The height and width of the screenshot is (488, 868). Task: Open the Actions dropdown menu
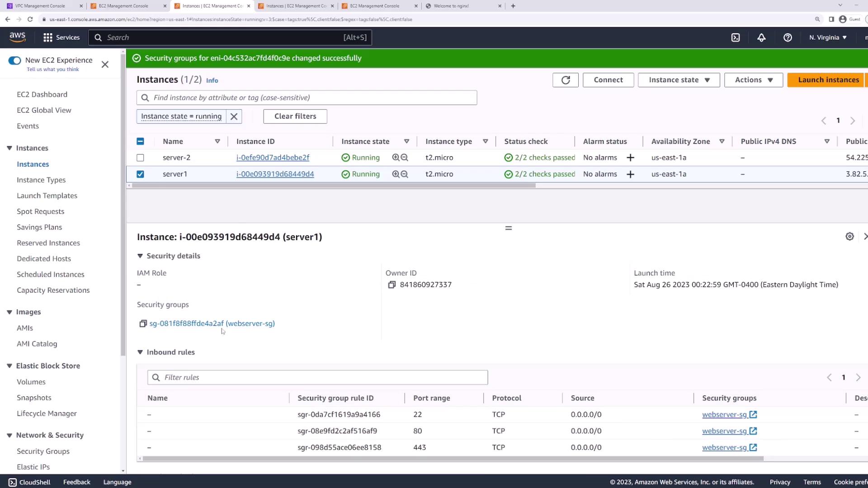coord(753,80)
